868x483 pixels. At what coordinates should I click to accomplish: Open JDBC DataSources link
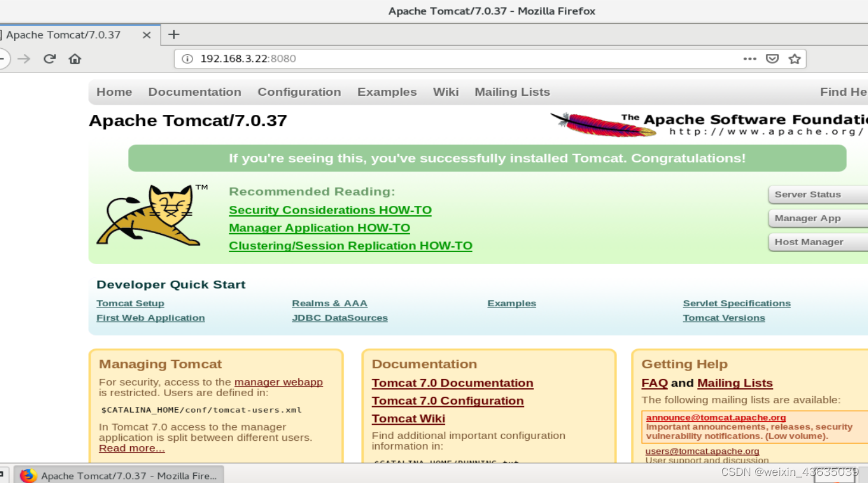click(x=339, y=318)
